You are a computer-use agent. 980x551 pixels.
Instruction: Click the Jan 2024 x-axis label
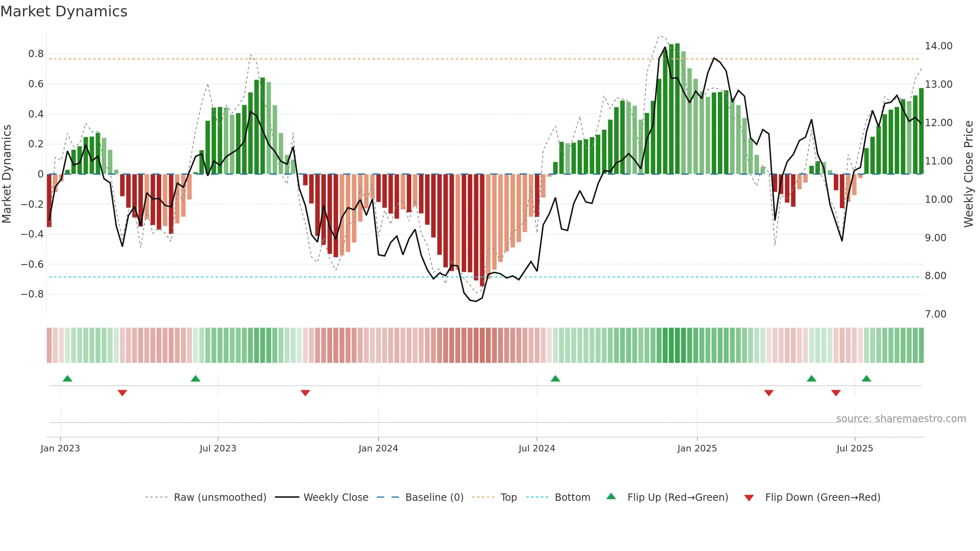[x=379, y=448]
